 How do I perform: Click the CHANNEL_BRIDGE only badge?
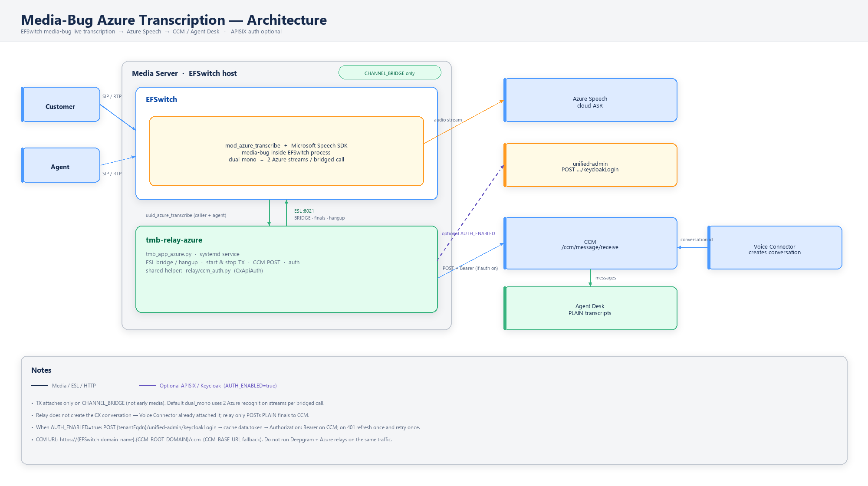[x=390, y=72]
